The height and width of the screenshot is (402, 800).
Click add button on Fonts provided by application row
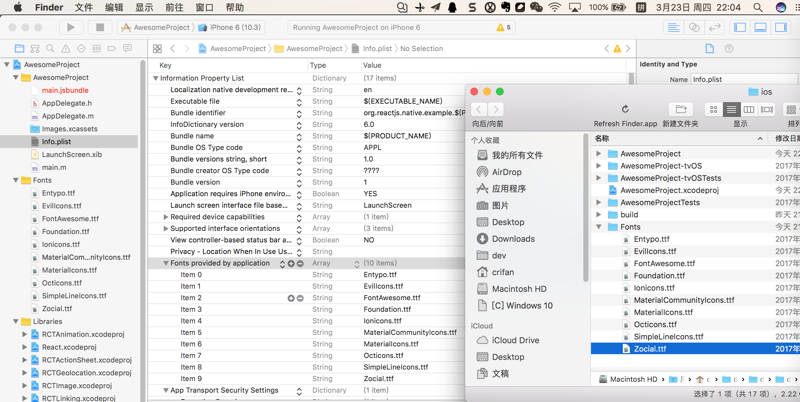click(x=291, y=263)
